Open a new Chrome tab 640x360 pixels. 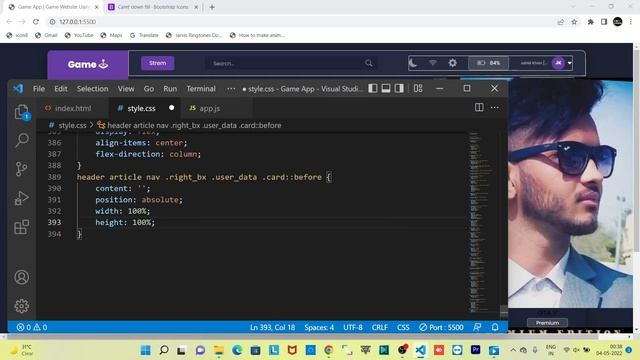pyautogui.click(x=212, y=7)
